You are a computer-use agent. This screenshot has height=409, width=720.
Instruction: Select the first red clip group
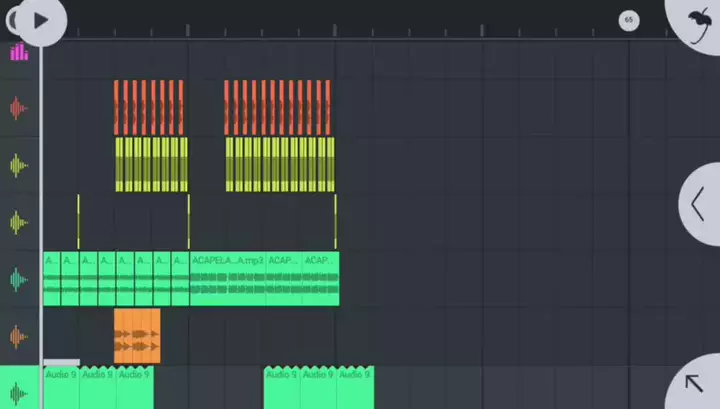click(149, 107)
